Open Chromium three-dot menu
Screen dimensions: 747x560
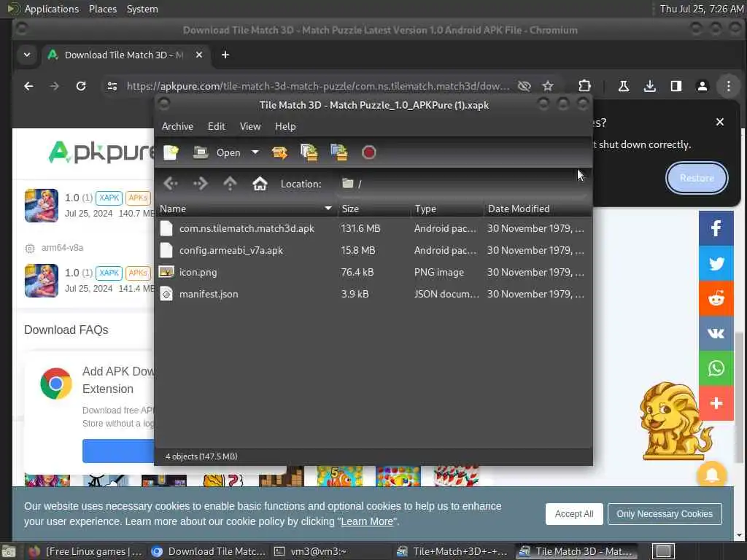729,86
